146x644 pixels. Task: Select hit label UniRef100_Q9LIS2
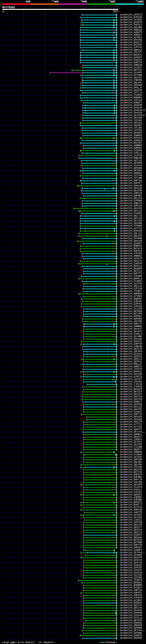point(131,233)
